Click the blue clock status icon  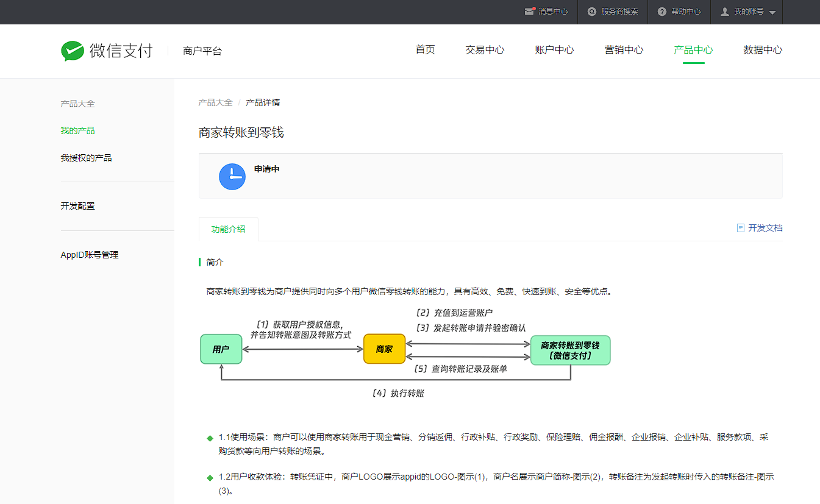[232, 177]
